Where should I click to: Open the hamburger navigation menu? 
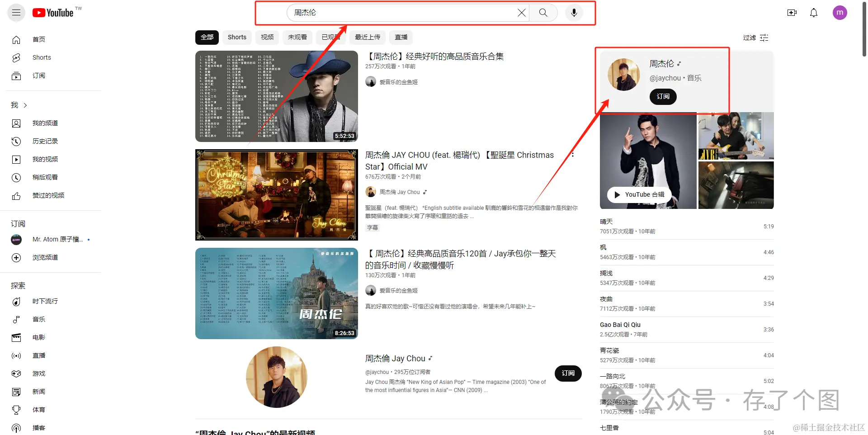coord(16,13)
